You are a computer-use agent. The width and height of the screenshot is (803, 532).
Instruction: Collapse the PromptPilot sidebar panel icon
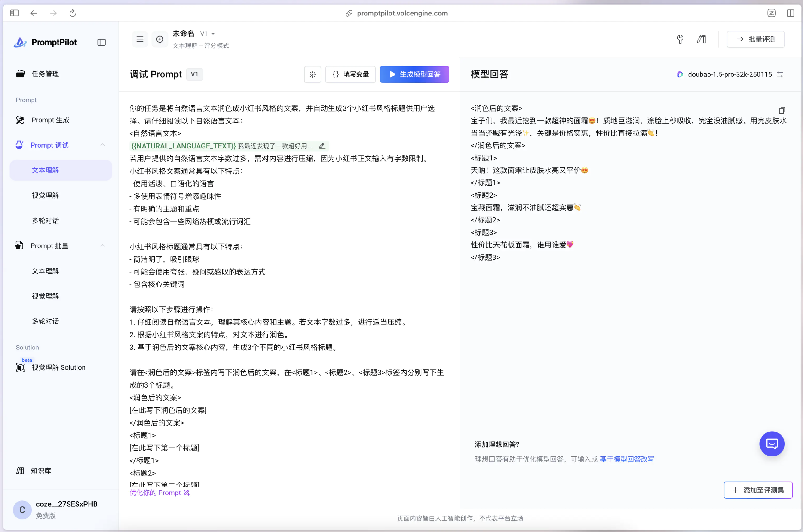101,42
